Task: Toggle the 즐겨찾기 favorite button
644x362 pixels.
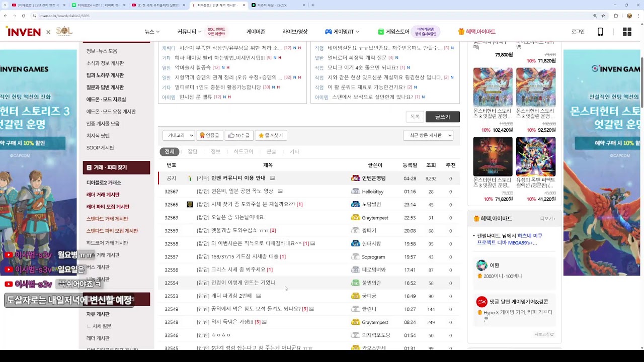Action: 271,135
